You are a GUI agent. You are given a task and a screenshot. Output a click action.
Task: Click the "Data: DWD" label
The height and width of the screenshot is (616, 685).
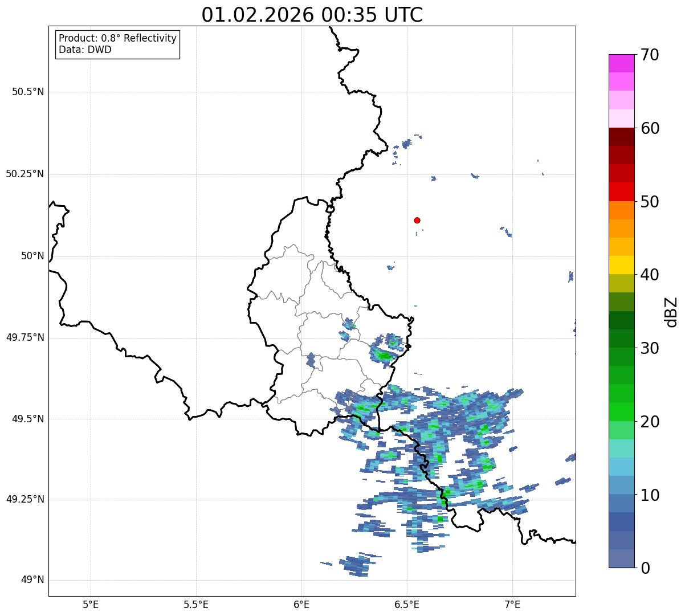pos(85,50)
